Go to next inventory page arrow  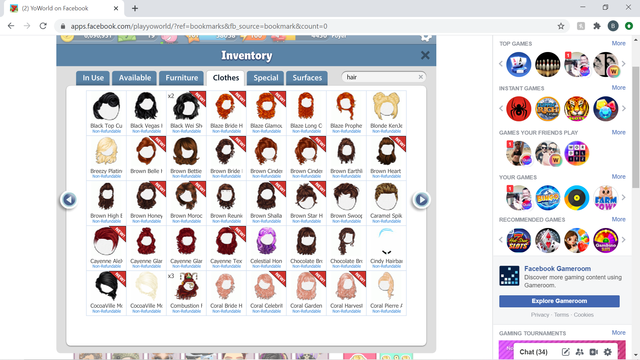coord(422,200)
